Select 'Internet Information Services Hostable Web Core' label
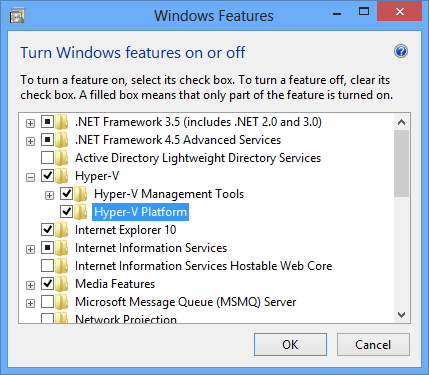The height and width of the screenshot is (375, 429). (x=204, y=266)
